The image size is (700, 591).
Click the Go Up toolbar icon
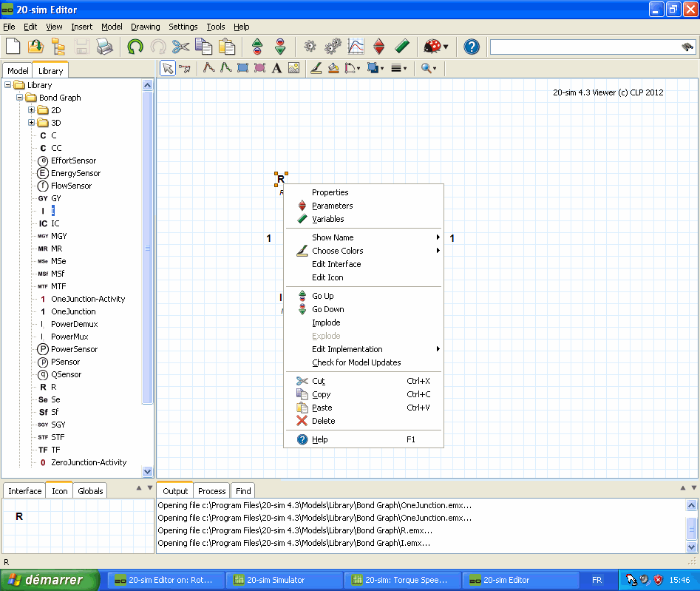[257, 47]
